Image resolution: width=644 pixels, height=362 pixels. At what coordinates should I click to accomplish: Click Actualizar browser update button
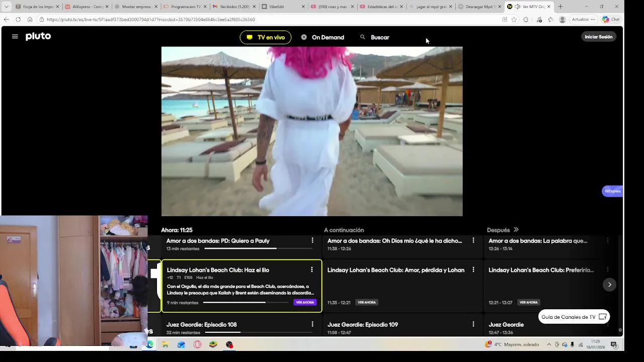[x=583, y=19]
